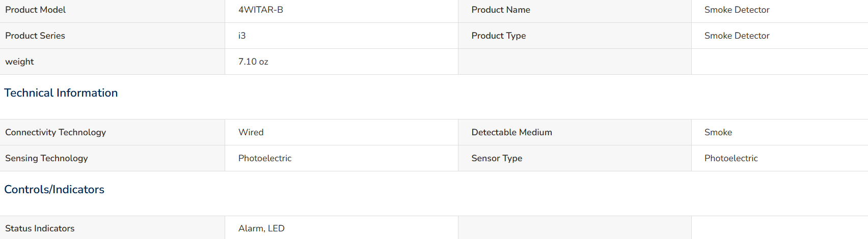Click the Sensing Technology label
This screenshot has width=868, height=239.
(x=46, y=158)
